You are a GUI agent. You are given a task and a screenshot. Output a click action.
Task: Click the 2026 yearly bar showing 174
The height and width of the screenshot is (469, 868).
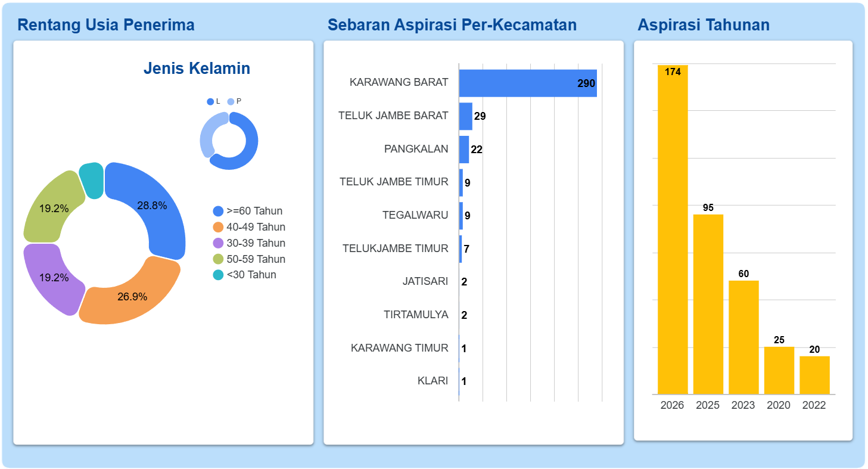673,229
